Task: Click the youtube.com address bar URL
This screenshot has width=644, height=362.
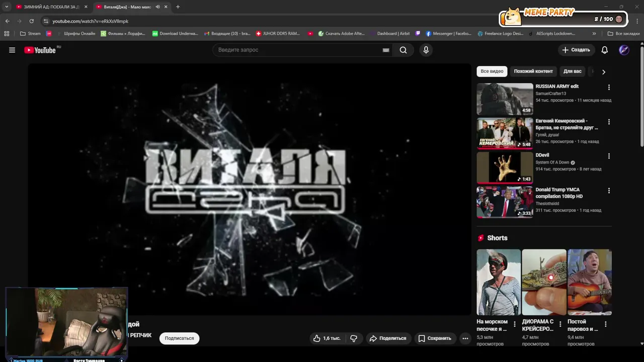Action: tap(91, 21)
